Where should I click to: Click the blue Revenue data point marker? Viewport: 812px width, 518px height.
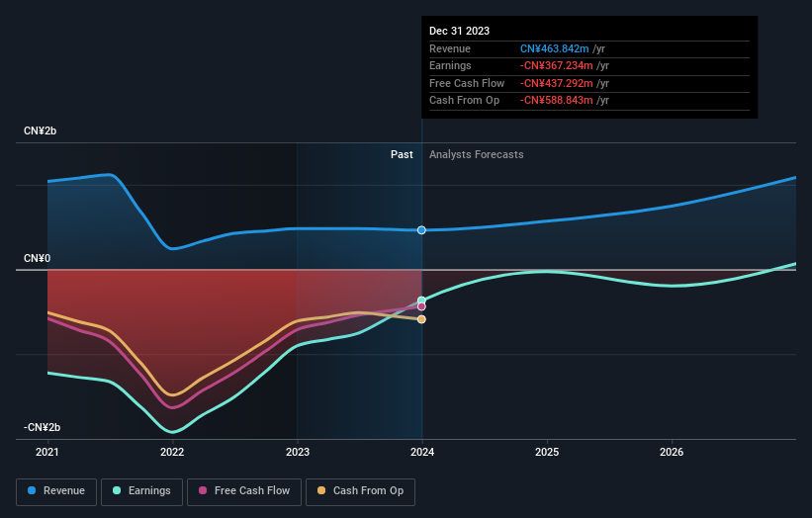[x=421, y=229]
